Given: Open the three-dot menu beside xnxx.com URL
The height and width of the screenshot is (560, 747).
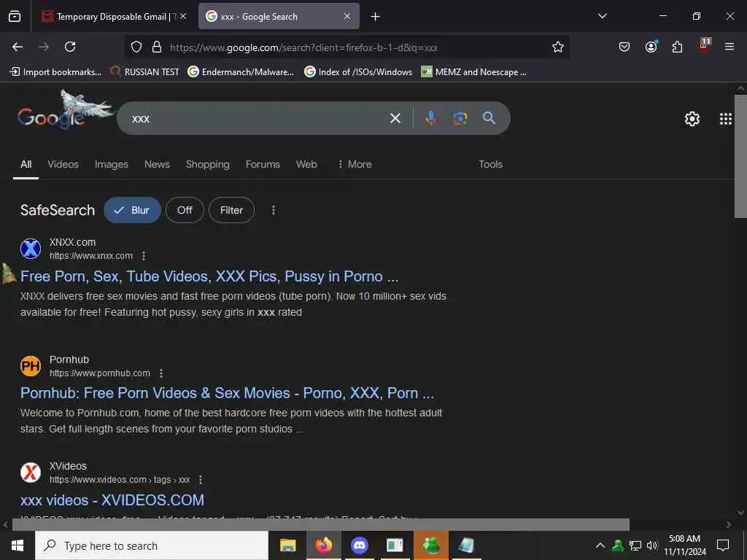Looking at the screenshot, I should (144, 256).
